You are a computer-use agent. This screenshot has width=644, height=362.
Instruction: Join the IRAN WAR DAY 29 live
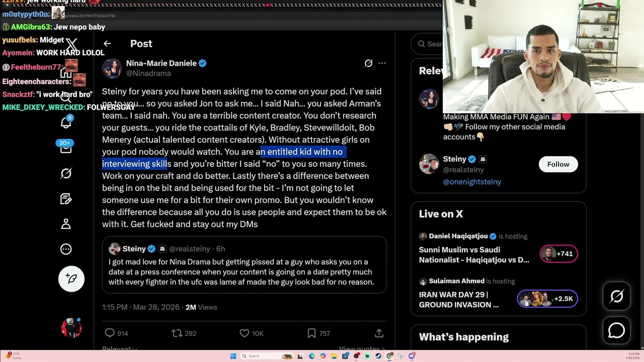coord(459,300)
